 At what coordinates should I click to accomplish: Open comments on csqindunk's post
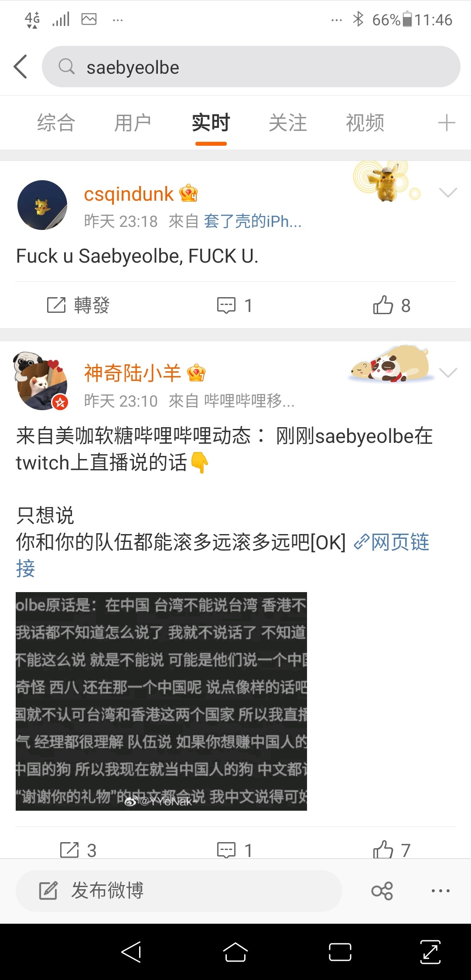235,305
